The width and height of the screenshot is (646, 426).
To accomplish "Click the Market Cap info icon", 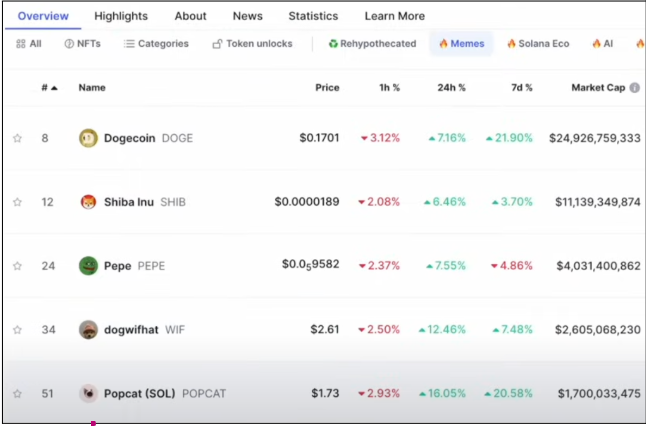I will click(x=635, y=88).
